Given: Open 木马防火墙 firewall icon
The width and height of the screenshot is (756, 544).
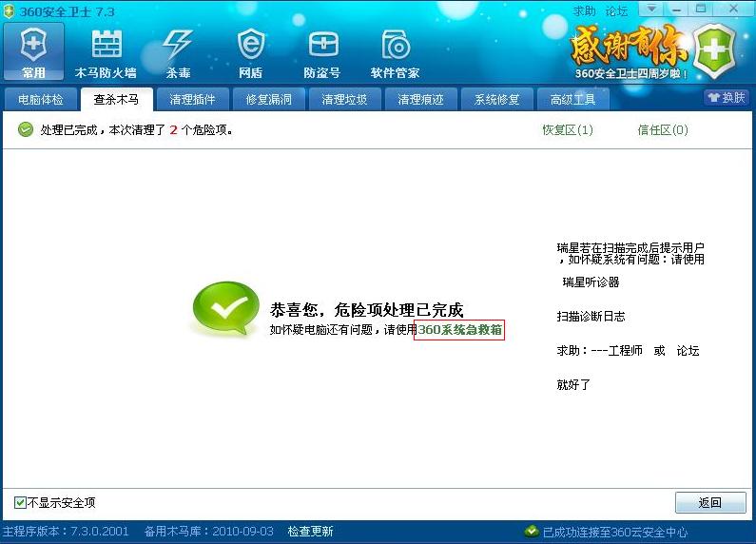Looking at the screenshot, I should pyautogui.click(x=106, y=53).
